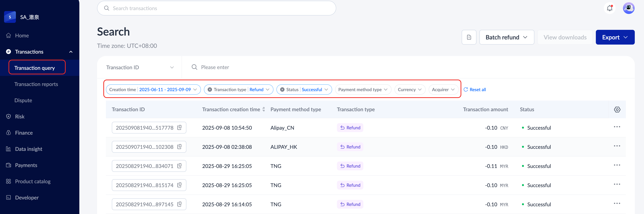Open more options for Alipay_CN row
This screenshot has height=214, width=644.
[617, 127]
